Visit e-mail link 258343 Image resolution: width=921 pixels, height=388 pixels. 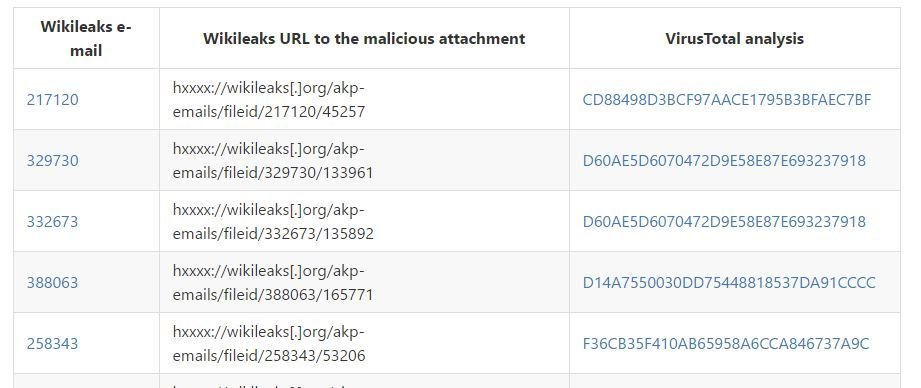[52, 344]
